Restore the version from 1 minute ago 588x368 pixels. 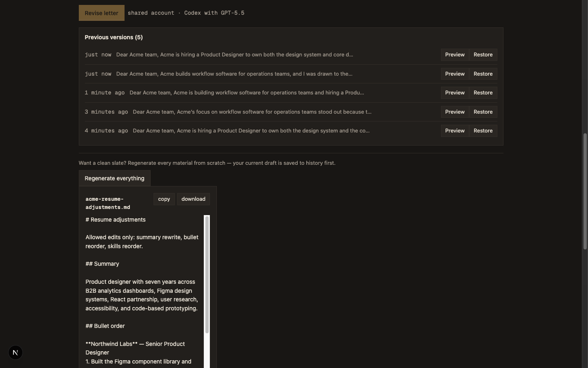tap(483, 93)
